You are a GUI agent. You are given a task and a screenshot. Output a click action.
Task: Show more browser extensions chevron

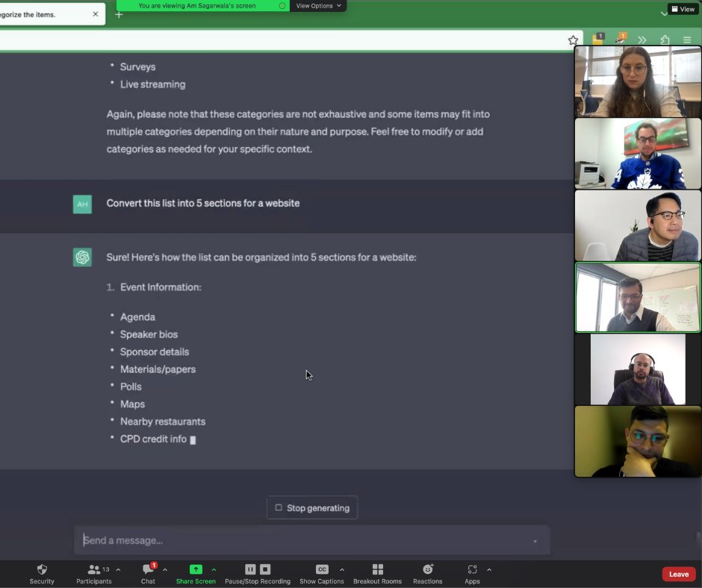642,40
